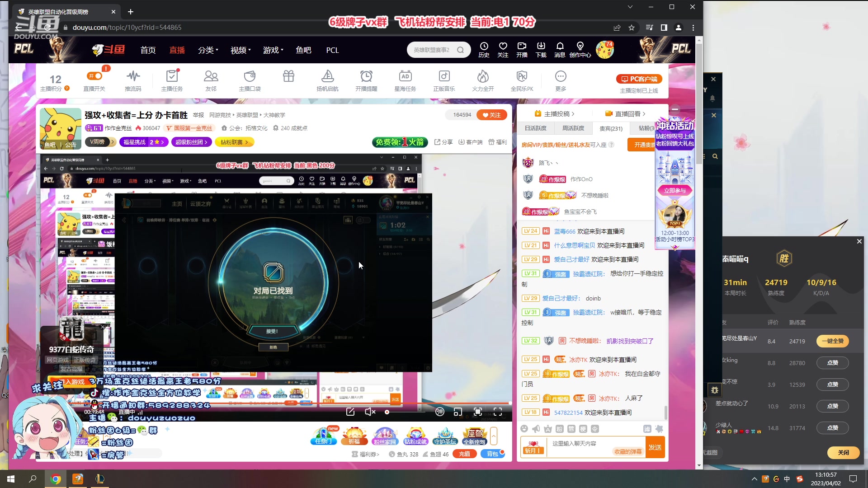Toggle the 管 admin chat option
The height and width of the screenshot is (488, 868).
coord(571,428)
